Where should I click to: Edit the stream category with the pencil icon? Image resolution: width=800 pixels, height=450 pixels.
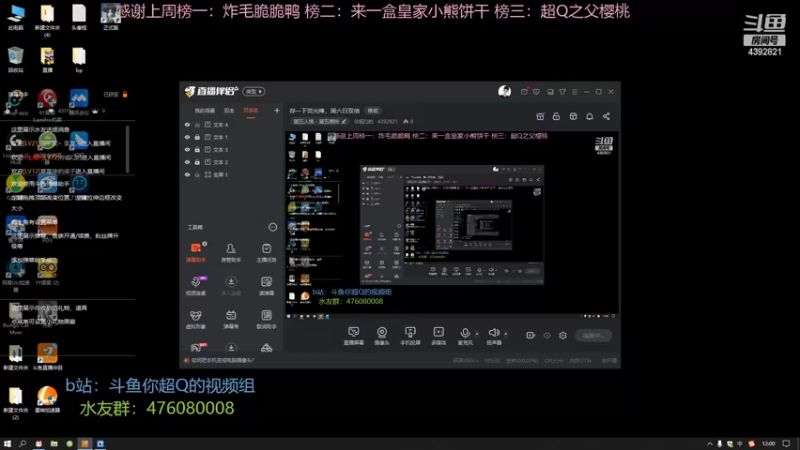point(344,121)
